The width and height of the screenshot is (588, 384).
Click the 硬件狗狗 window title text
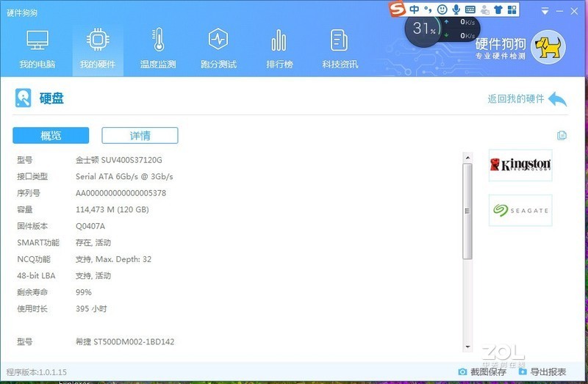pyautogui.click(x=22, y=12)
